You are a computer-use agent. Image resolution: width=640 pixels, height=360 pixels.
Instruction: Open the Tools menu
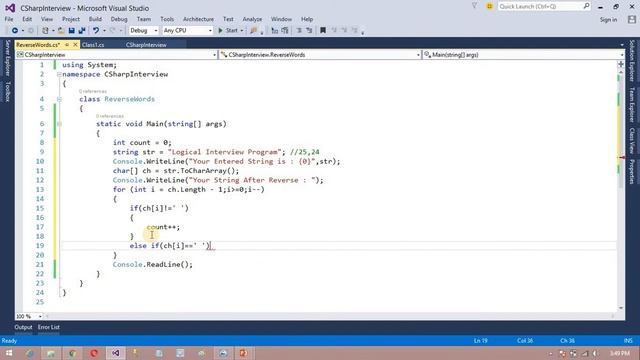tap(167, 19)
